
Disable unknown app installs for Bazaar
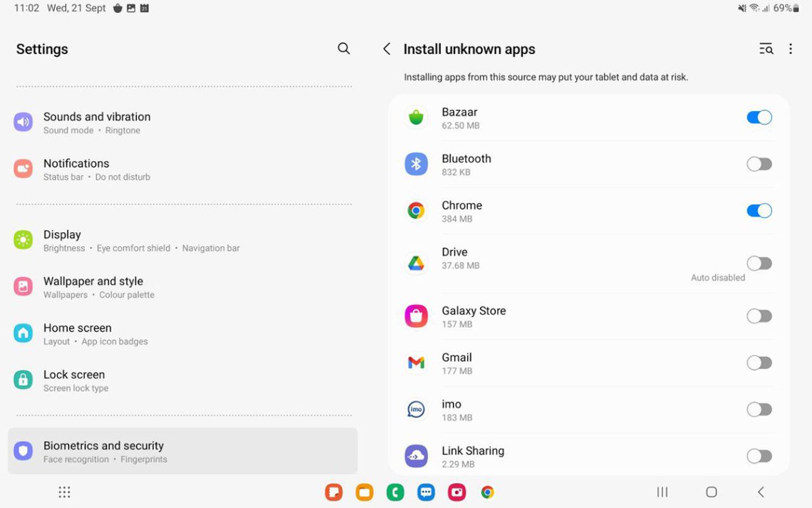pos(759,118)
